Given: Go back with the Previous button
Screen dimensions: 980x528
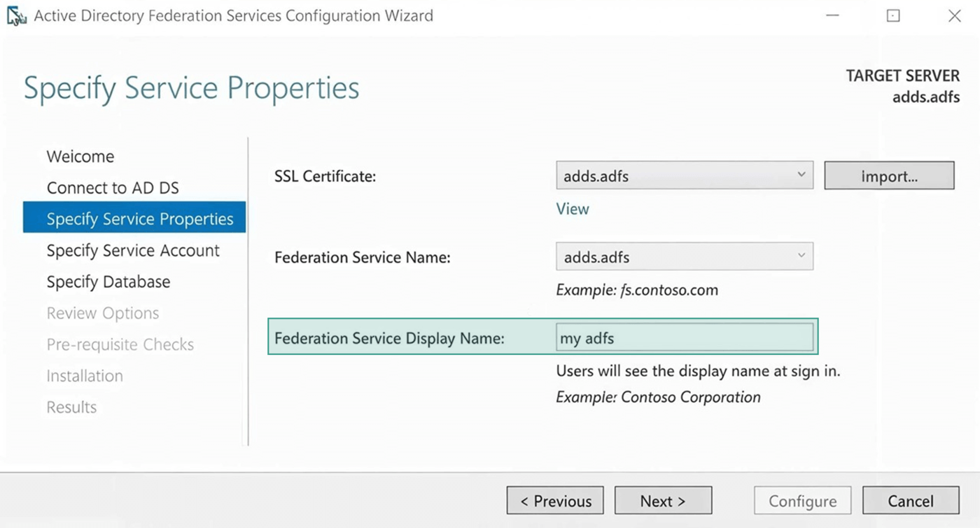Looking at the screenshot, I should click(556, 501).
